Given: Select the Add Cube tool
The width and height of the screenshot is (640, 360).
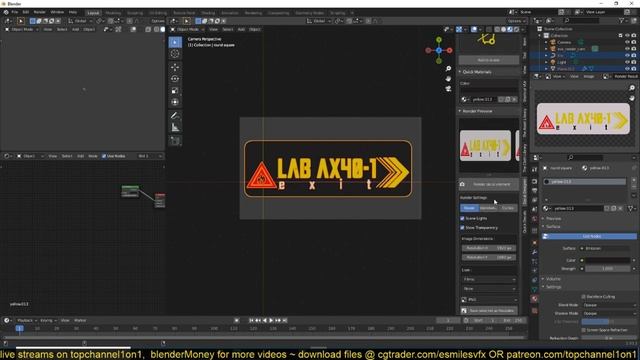Looking at the screenshot, I should [x=175, y=141].
